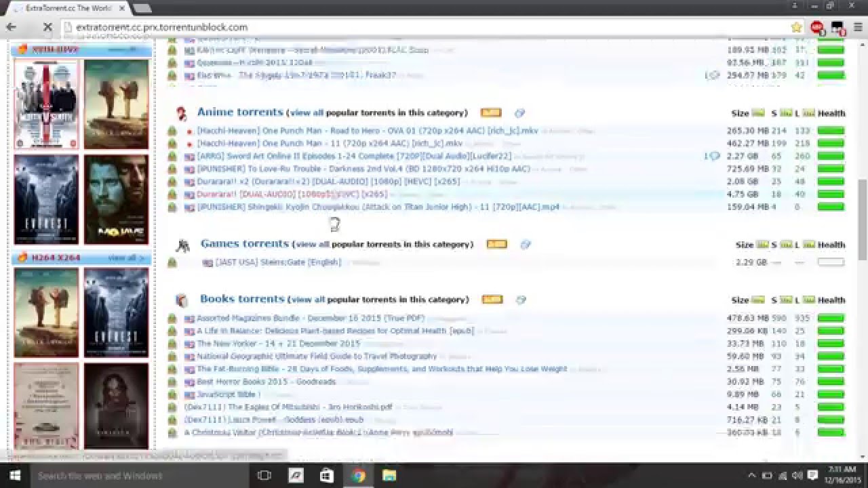Viewport: 868px width, 488px height.
Task: Show hidden tray icons with the chevron
Action: 752,476
